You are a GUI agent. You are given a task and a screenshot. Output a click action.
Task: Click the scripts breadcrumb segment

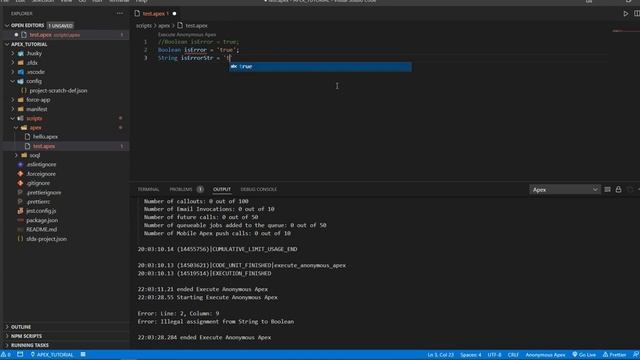coord(144,25)
